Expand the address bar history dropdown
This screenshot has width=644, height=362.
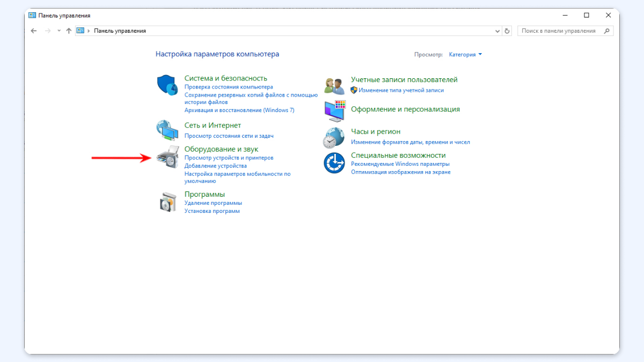497,31
